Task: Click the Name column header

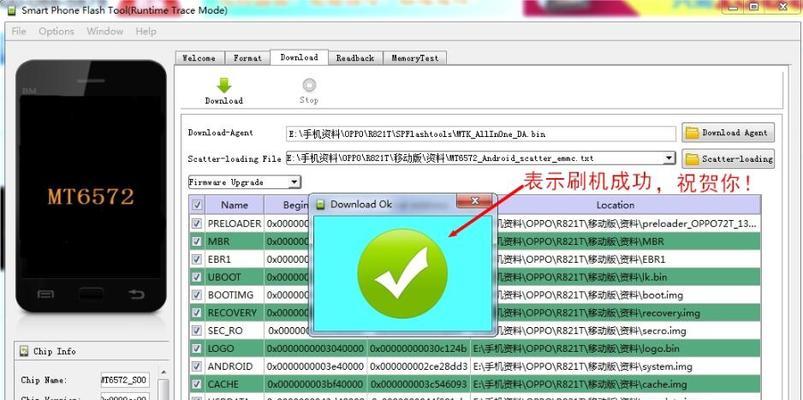Action: [235, 205]
